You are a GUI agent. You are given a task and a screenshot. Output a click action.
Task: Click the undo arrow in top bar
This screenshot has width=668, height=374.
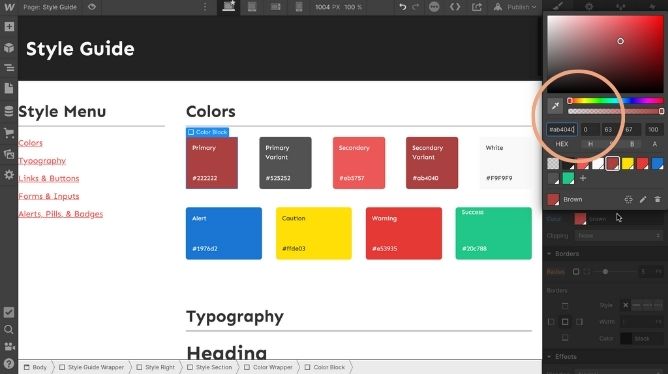point(402,7)
